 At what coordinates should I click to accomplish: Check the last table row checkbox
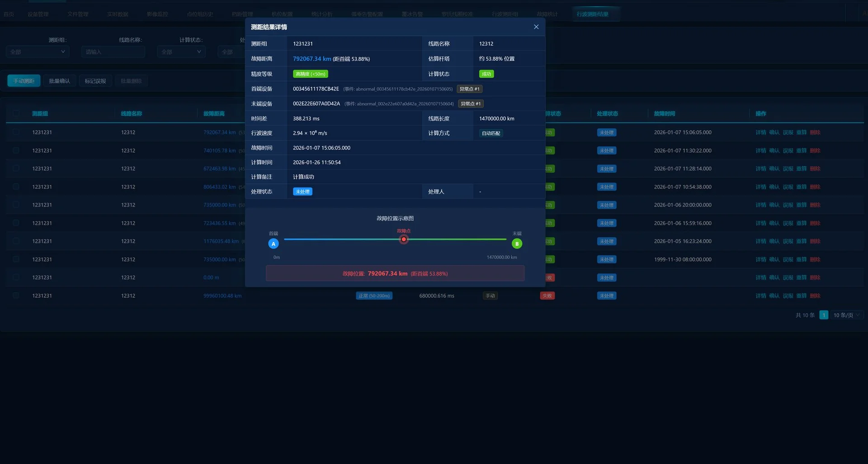(x=16, y=295)
